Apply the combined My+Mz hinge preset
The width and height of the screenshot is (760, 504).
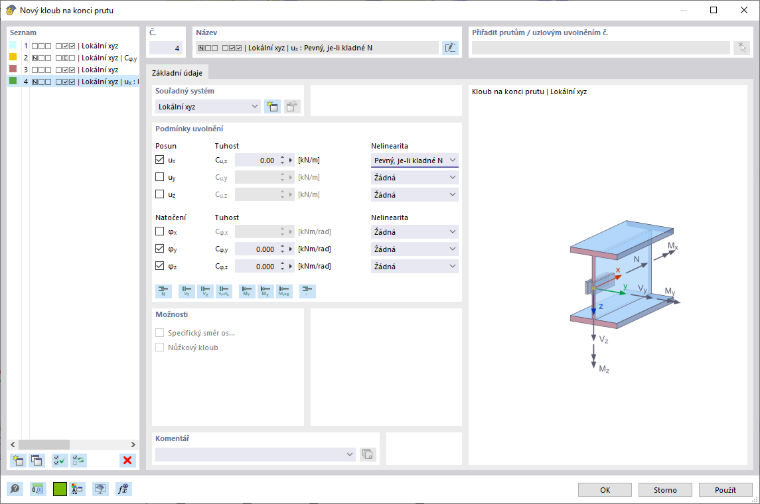(x=285, y=291)
